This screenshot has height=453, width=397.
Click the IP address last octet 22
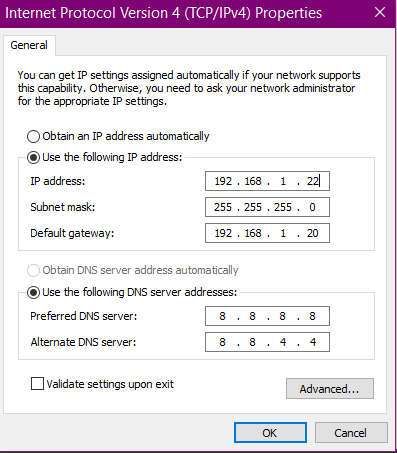coord(313,181)
